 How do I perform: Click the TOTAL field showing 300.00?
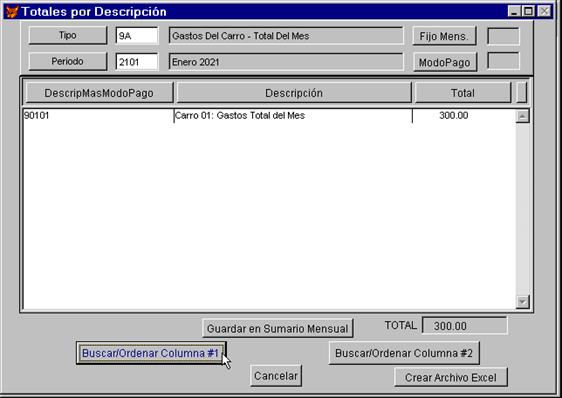tap(465, 326)
